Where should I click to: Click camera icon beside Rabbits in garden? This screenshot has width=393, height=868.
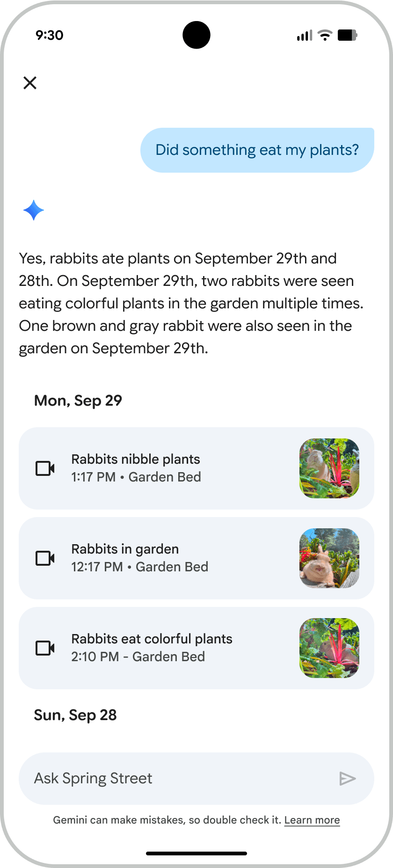[x=45, y=558]
